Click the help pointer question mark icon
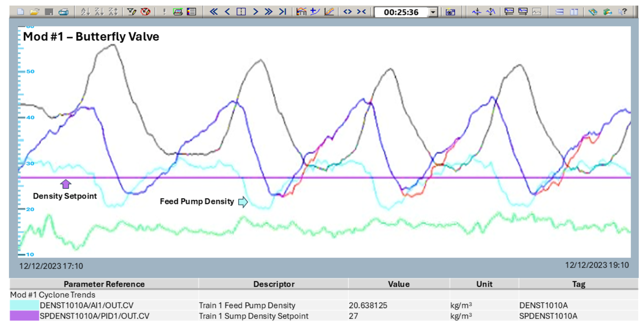The image size is (644, 328). click(623, 12)
